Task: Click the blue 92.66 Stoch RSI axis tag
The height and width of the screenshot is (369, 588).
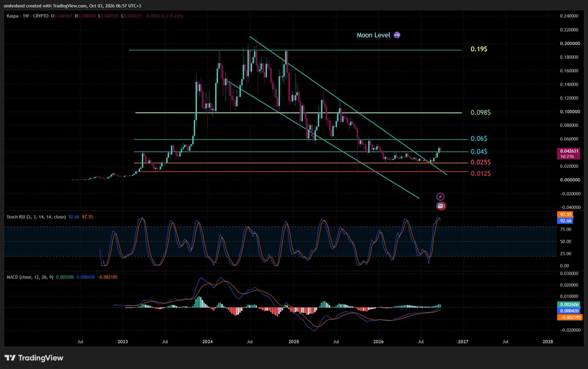Action: coord(564,221)
